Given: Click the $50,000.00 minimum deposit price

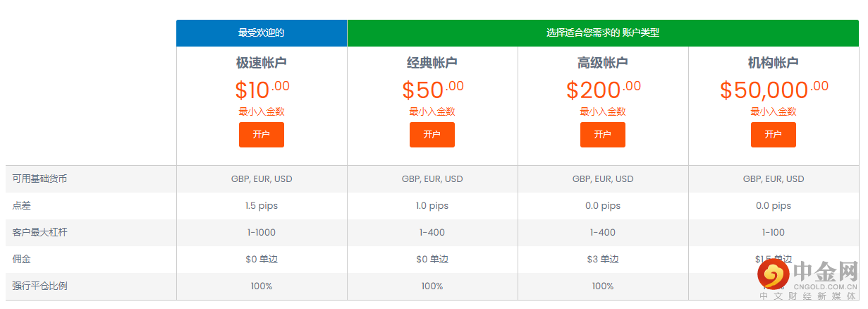Looking at the screenshot, I should [774, 90].
